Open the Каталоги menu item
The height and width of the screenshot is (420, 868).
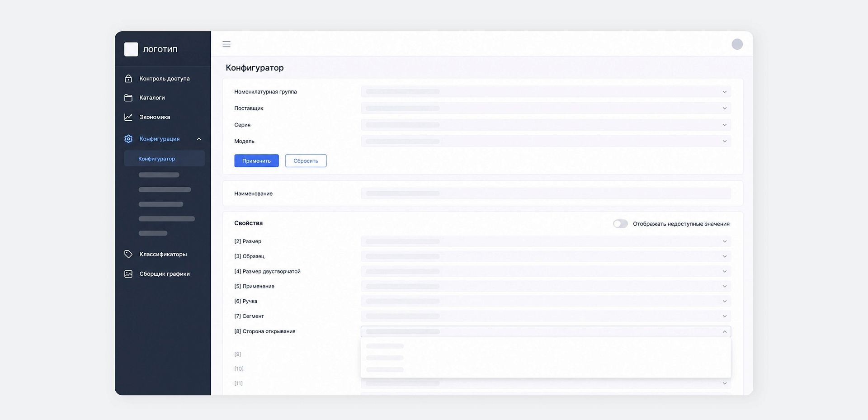pyautogui.click(x=152, y=98)
